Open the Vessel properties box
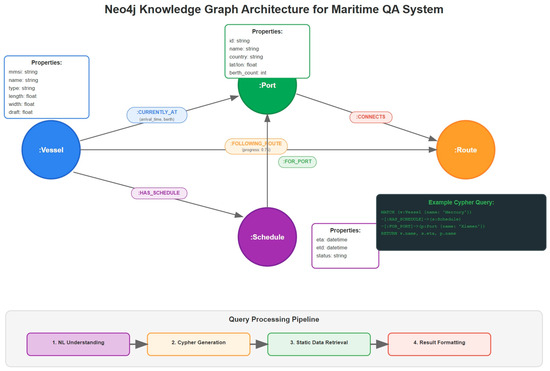 pos(47,87)
